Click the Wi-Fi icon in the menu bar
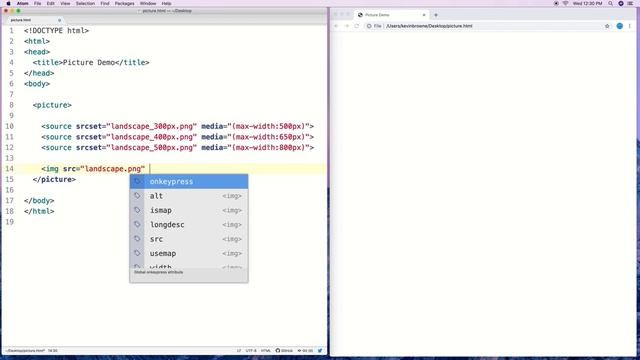 565,3
